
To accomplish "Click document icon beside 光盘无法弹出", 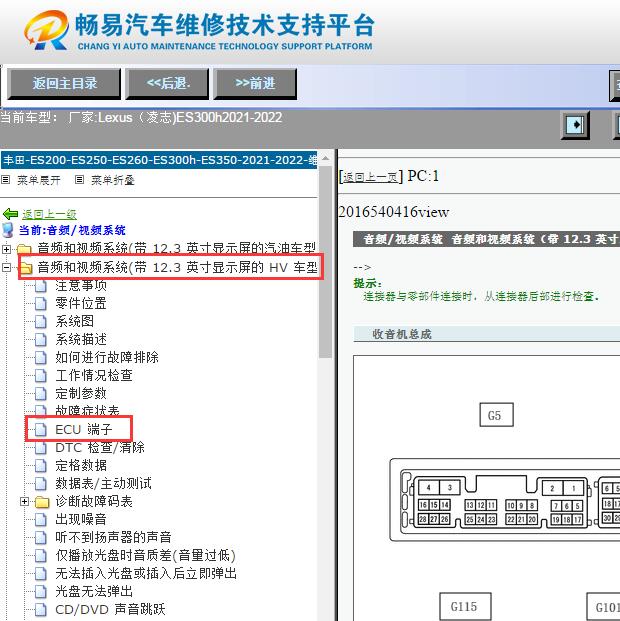I will coord(40,591).
